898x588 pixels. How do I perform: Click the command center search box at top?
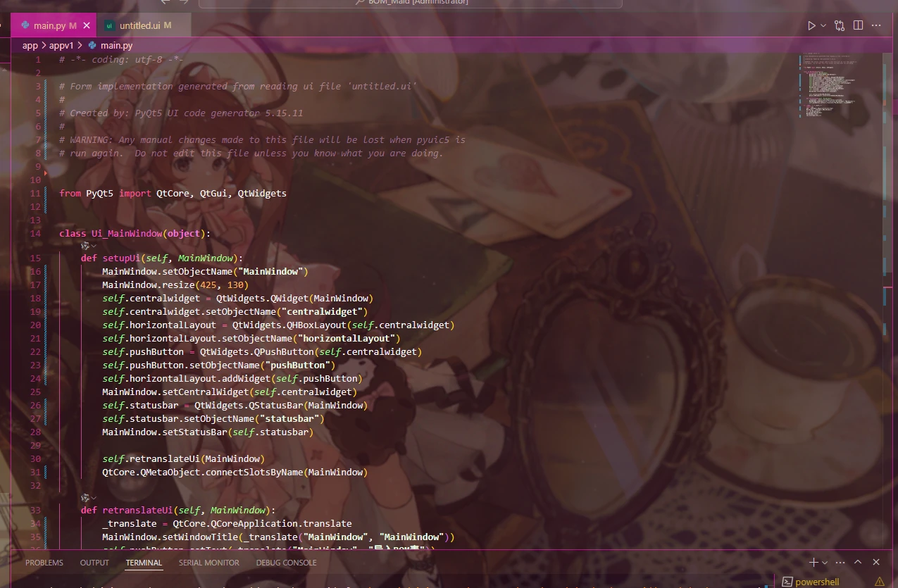tap(411, 3)
